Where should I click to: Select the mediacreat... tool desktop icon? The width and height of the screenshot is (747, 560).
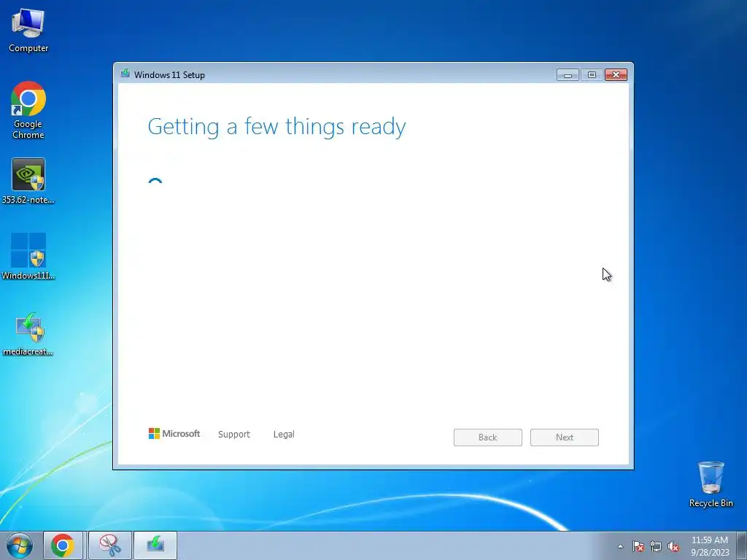(28, 334)
